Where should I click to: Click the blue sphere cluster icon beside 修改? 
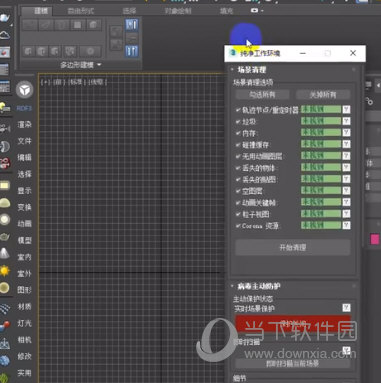(x=5, y=361)
